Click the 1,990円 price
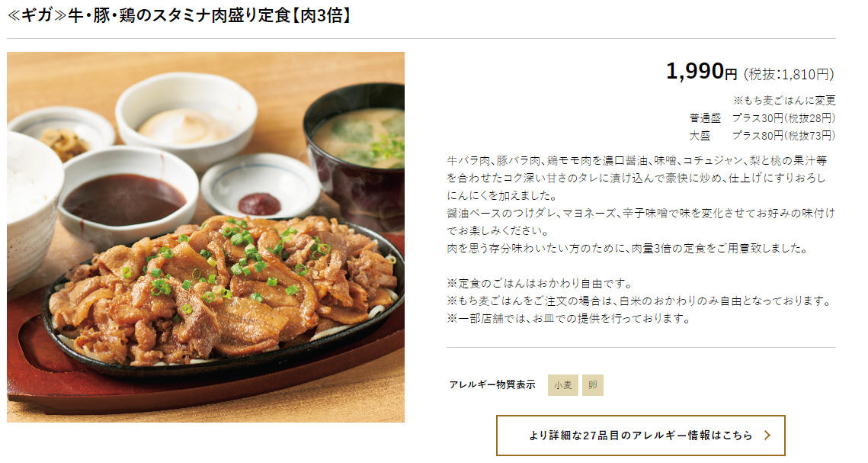This screenshot has width=868, height=463. [701, 72]
